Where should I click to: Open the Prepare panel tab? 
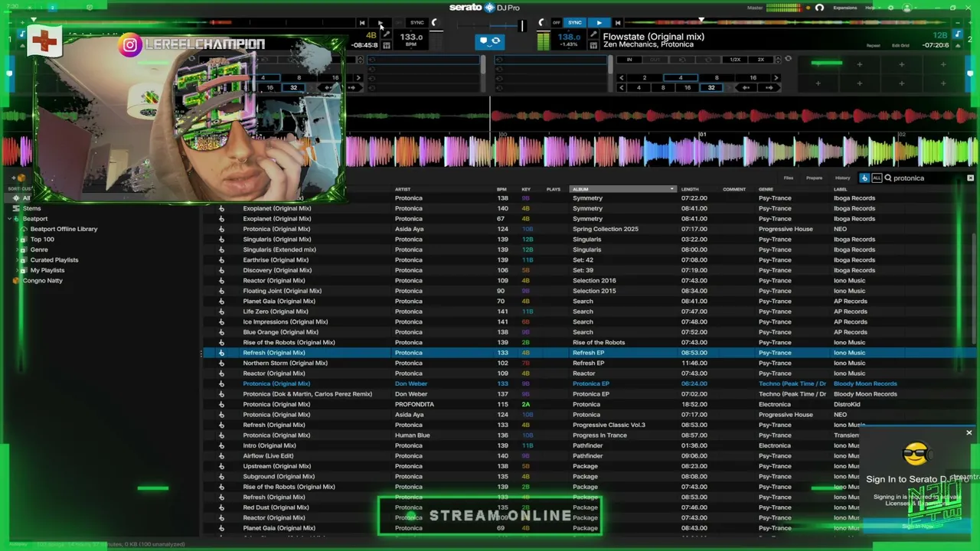click(x=815, y=178)
